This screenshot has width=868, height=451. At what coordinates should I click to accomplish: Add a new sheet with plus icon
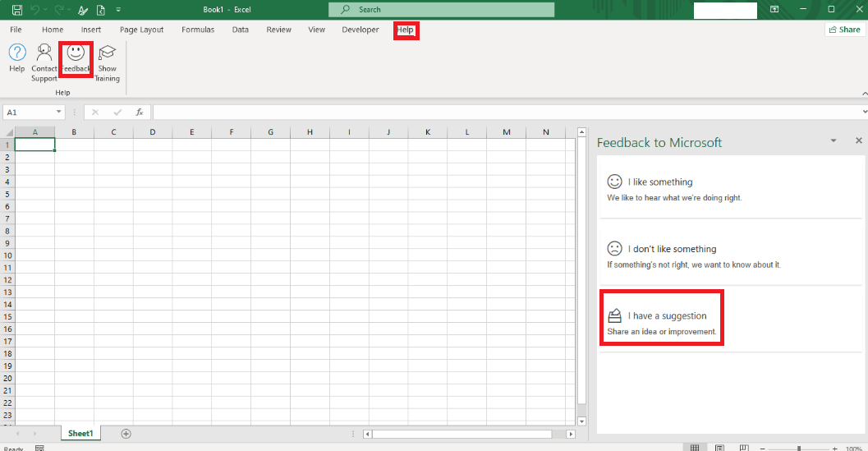126,434
